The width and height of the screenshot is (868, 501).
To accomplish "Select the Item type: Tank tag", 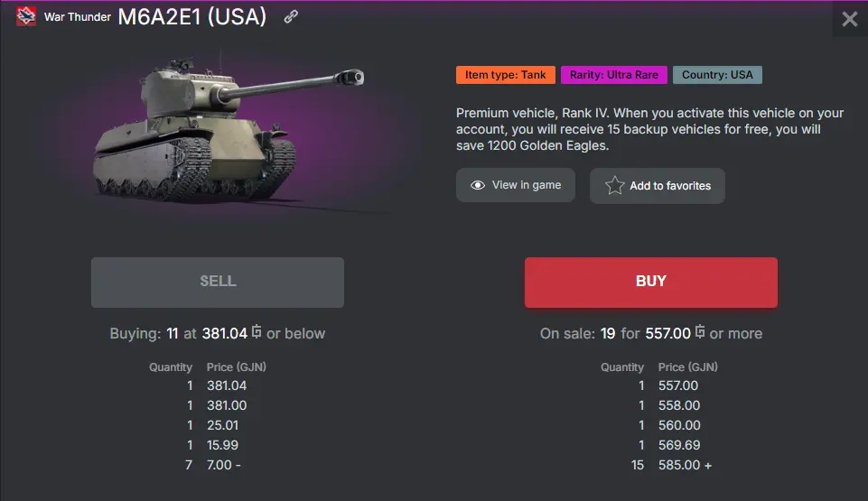I will (505, 75).
